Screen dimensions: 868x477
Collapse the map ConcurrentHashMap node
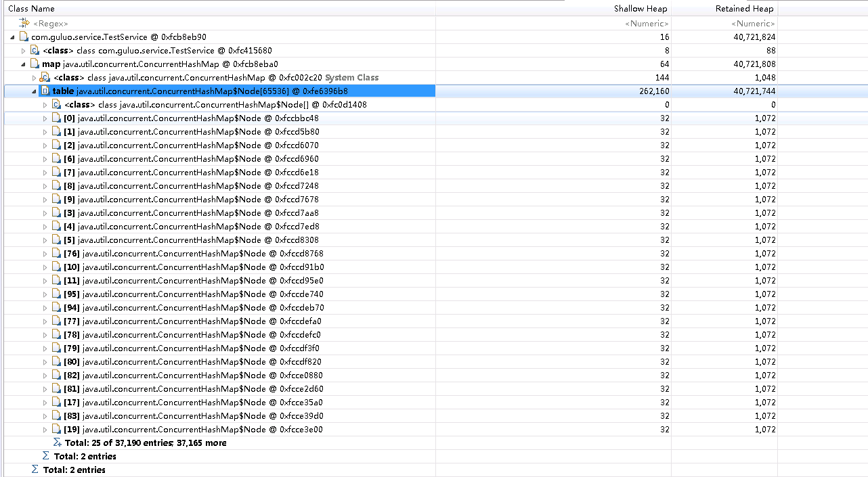pyautogui.click(x=24, y=64)
